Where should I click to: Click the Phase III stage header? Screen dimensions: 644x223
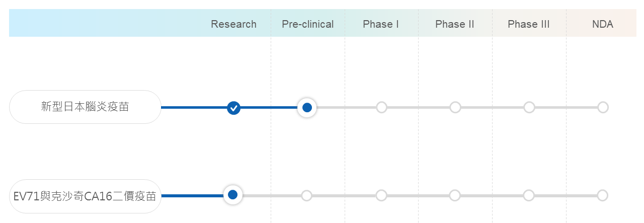tap(529, 24)
